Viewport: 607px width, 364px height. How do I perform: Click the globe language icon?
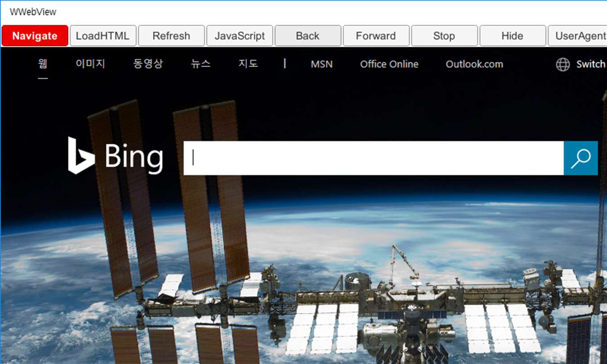pyautogui.click(x=563, y=64)
